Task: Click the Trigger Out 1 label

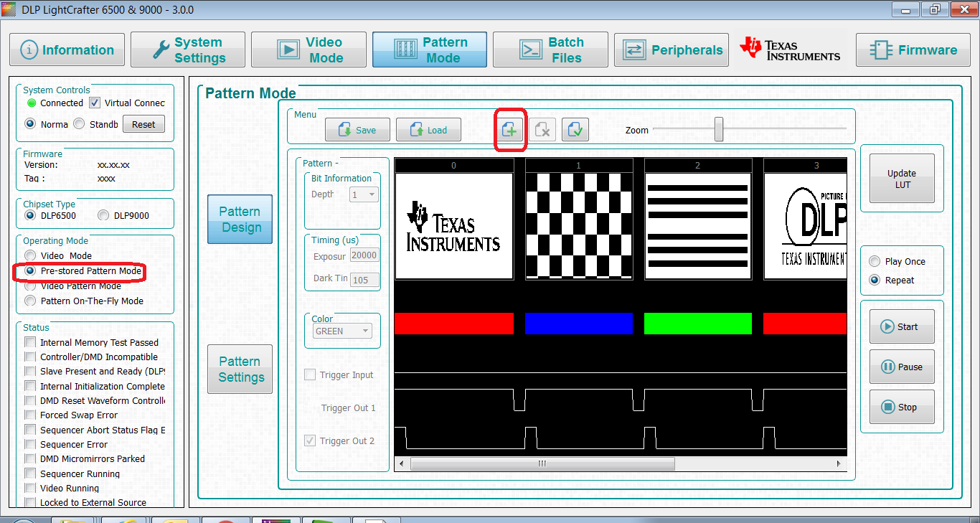Action: coord(348,408)
